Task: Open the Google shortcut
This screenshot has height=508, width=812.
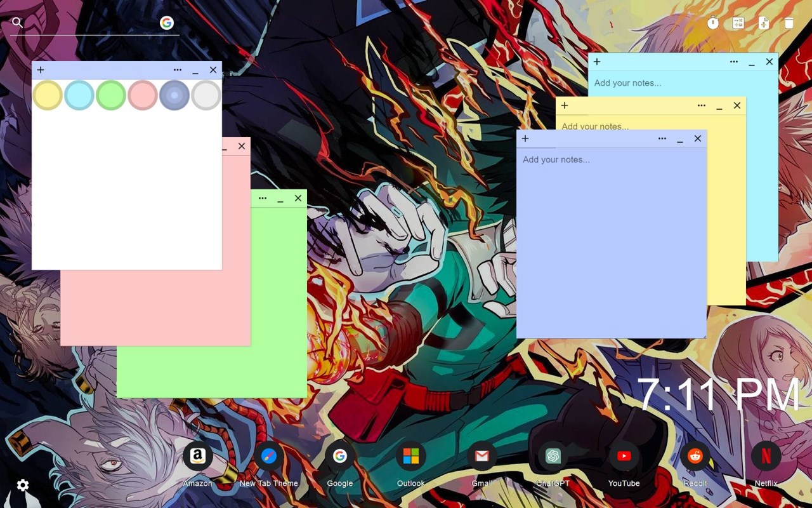Action: tap(340, 456)
